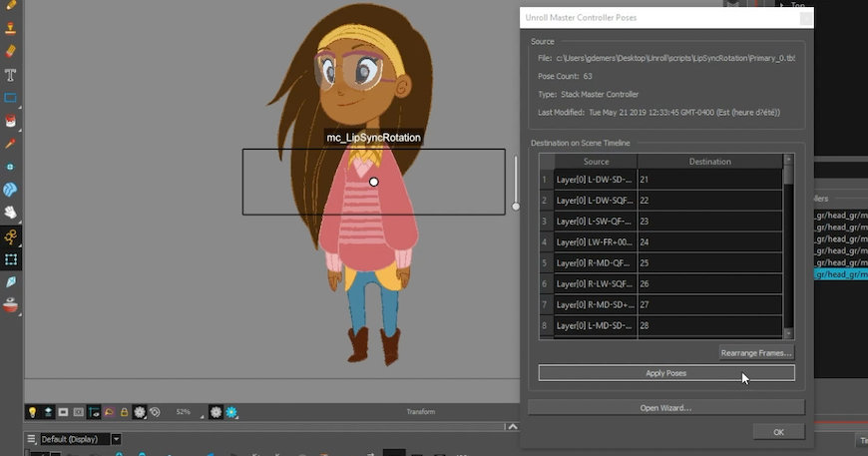The height and width of the screenshot is (456, 868).
Task: Toggle the safe area icon
Action: (x=79, y=412)
